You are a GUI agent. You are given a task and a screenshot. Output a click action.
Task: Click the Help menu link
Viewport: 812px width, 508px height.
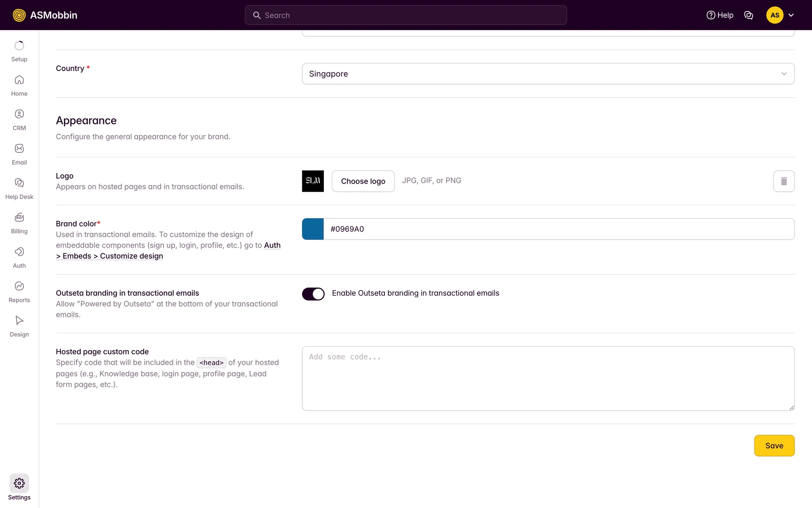[720, 15]
